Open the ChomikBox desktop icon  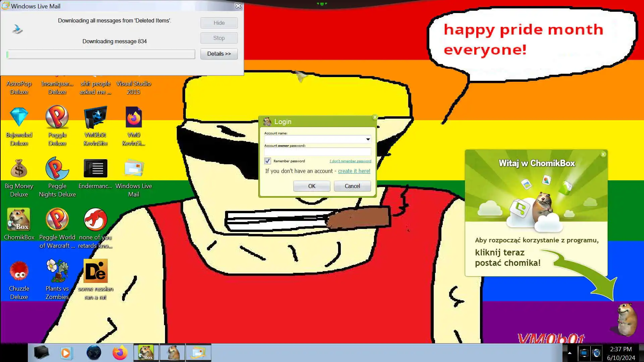19,220
